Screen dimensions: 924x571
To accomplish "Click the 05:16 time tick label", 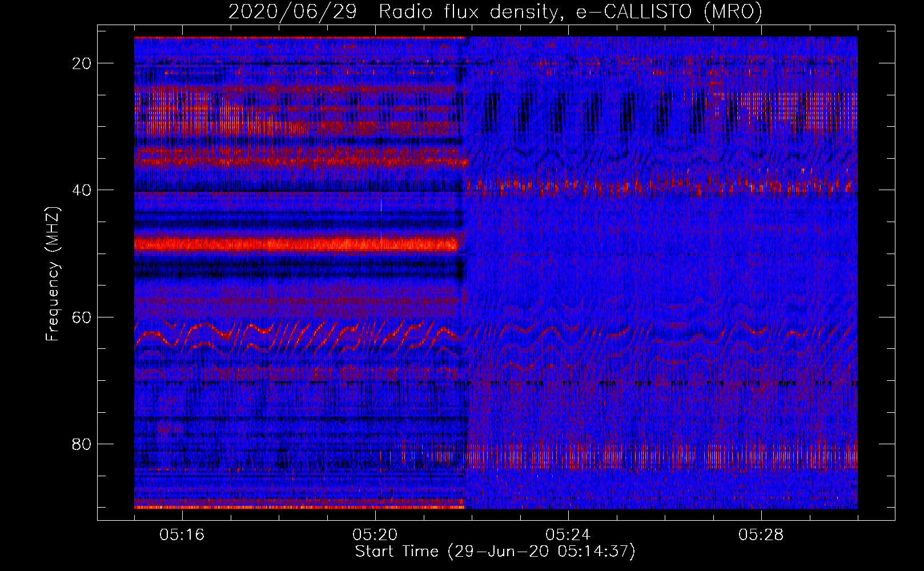I will pos(182,535).
